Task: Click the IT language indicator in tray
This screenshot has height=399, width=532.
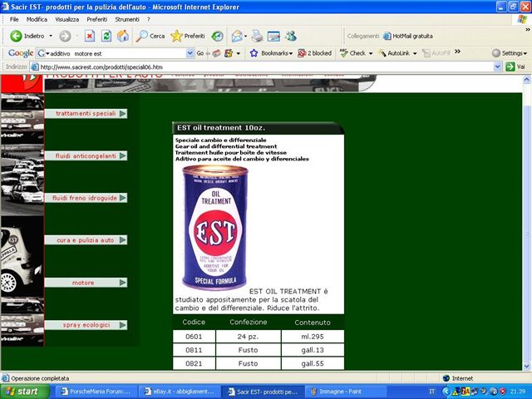Action: (431, 392)
